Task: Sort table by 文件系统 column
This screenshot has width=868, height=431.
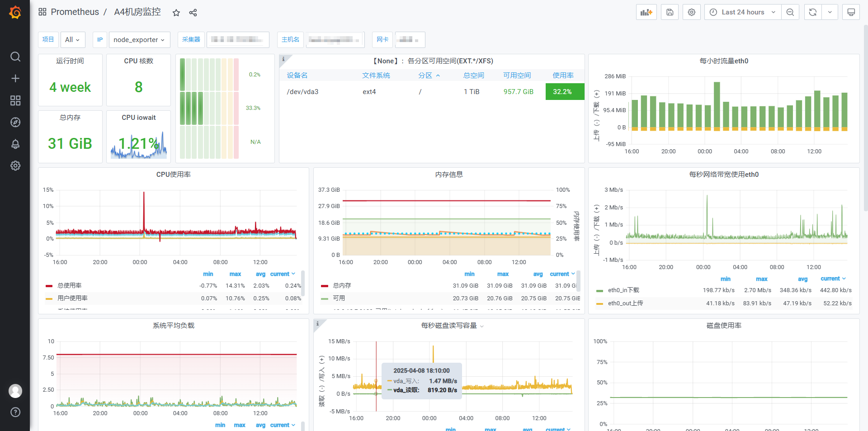Action: 376,76
